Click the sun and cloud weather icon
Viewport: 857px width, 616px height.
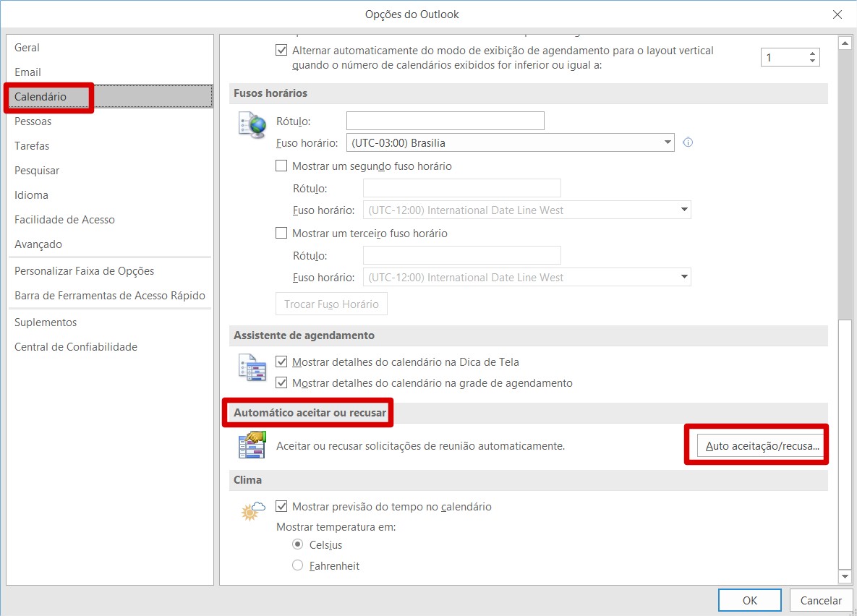click(253, 511)
